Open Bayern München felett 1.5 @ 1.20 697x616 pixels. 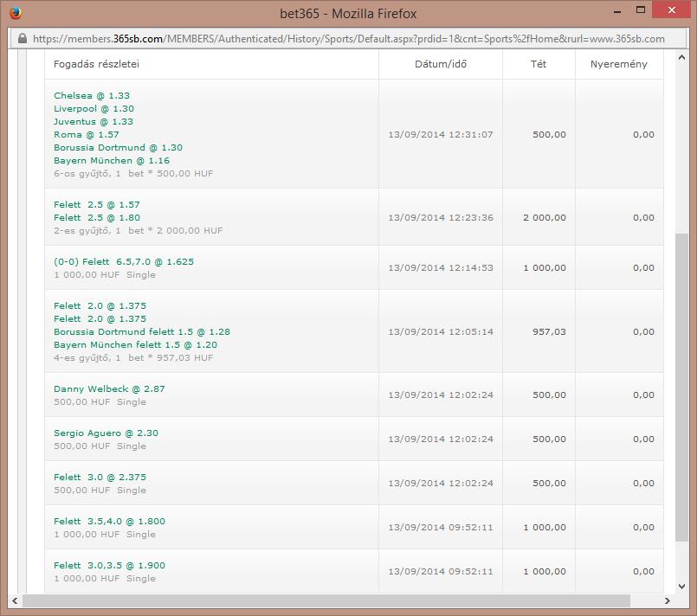pyautogui.click(x=136, y=344)
